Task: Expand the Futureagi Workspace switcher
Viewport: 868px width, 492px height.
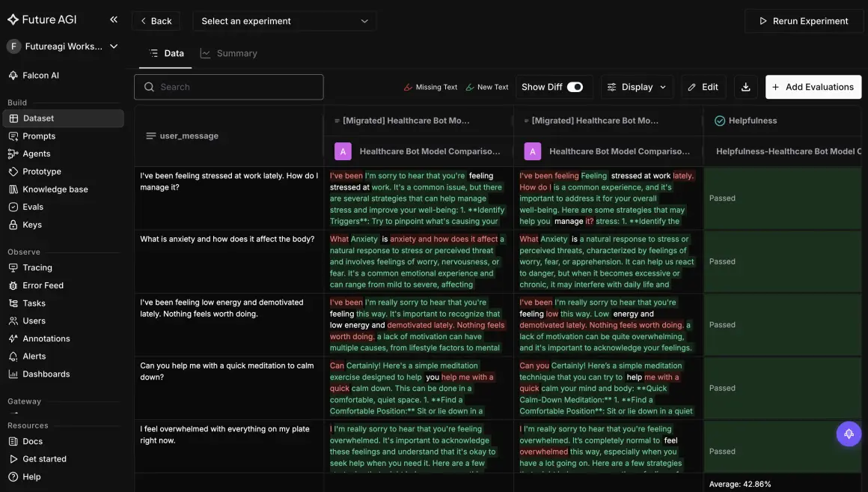Action: click(x=63, y=46)
